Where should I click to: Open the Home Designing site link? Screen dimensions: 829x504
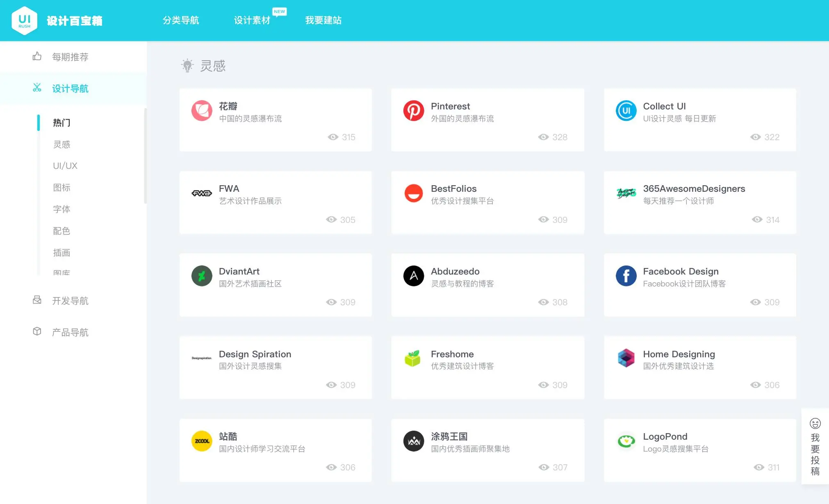(679, 354)
